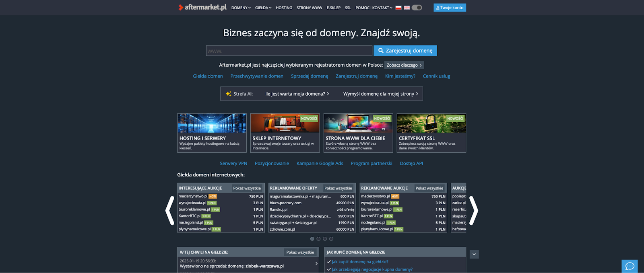The image size is (644, 273).
Task: Open Cennik usług link
Action: (436, 76)
